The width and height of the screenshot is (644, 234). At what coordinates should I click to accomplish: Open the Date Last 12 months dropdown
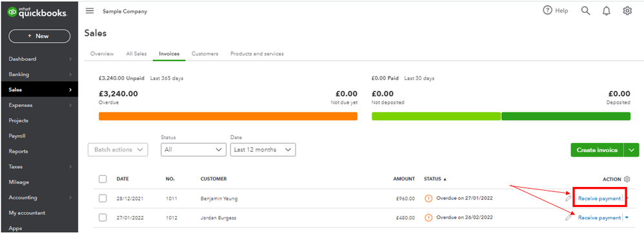click(263, 150)
